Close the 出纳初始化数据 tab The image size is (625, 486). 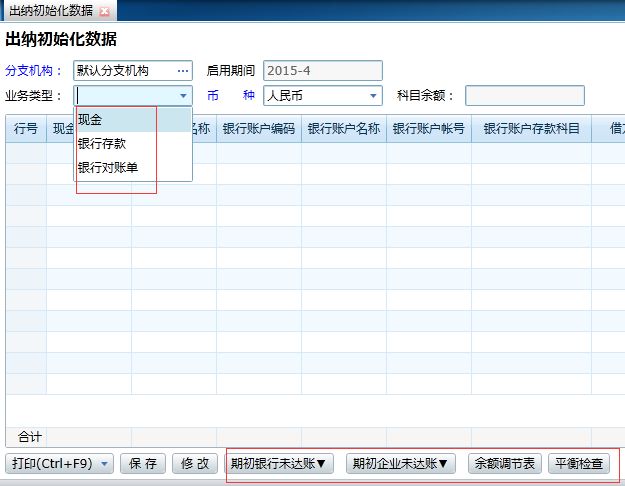pos(104,11)
